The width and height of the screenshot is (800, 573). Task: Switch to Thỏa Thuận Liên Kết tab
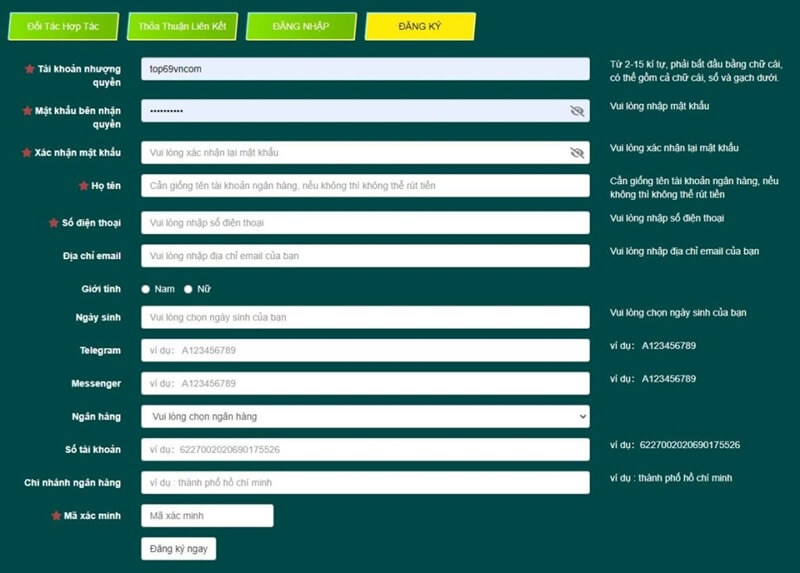[x=182, y=26]
